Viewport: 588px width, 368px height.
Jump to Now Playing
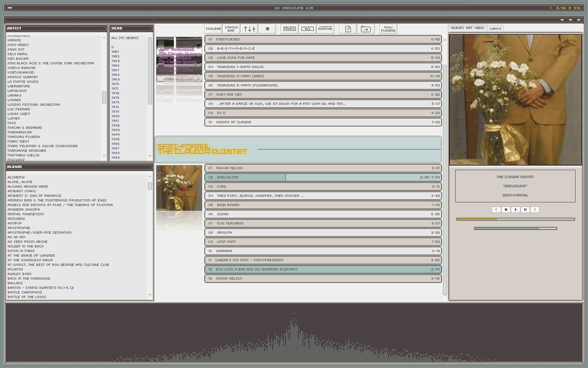pos(388,29)
